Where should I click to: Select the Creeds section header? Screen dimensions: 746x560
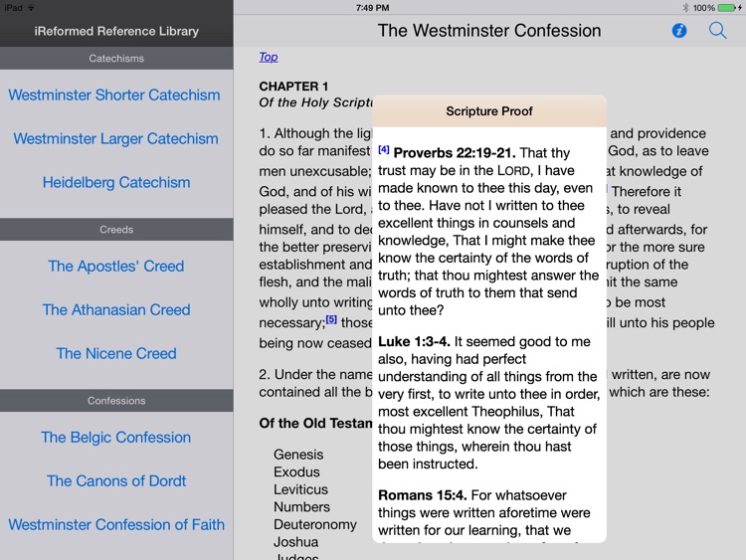pyautogui.click(x=116, y=230)
